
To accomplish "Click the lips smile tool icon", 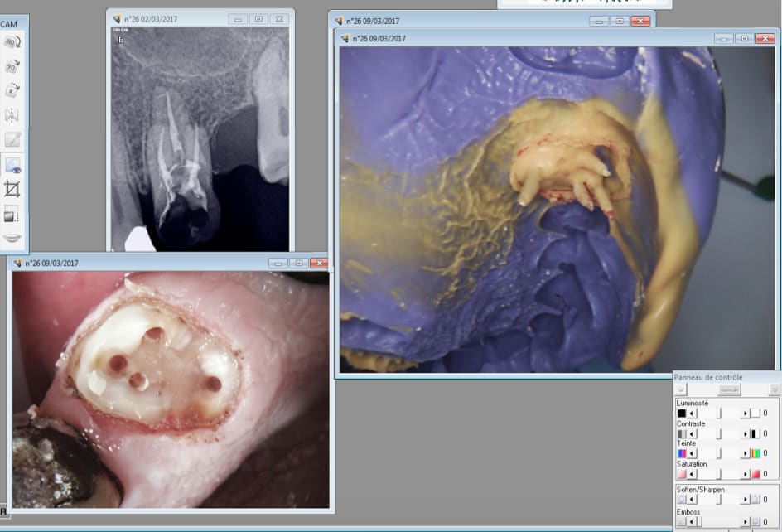I will coord(12,238).
